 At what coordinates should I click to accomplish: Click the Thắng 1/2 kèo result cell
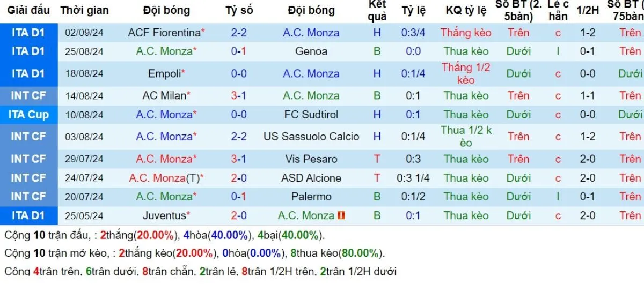tap(466, 73)
